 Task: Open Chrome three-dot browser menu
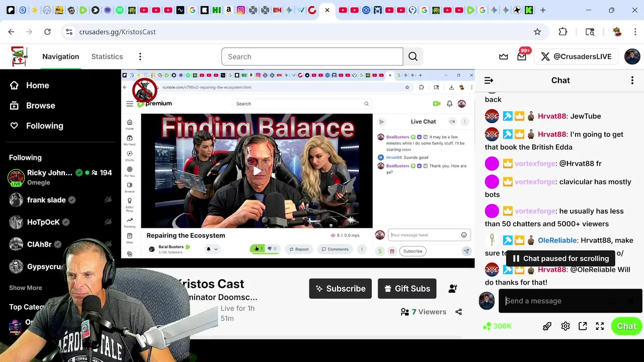tap(635, 32)
